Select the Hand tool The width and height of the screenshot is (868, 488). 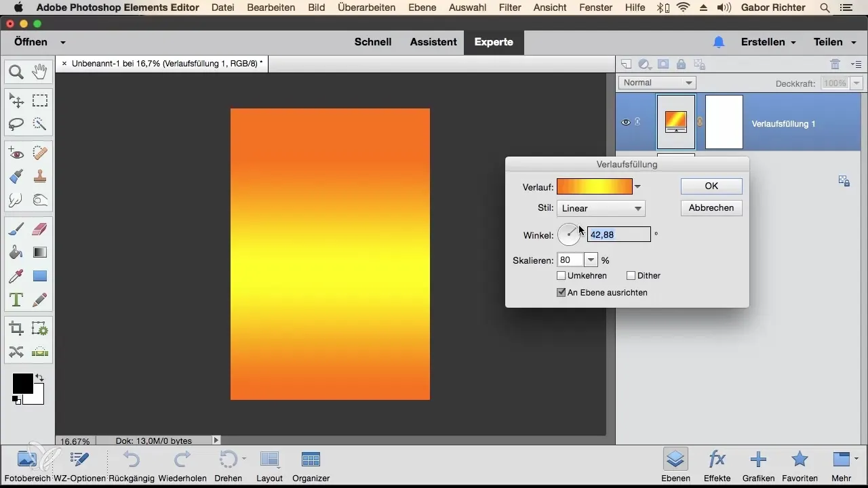tap(39, 72)
